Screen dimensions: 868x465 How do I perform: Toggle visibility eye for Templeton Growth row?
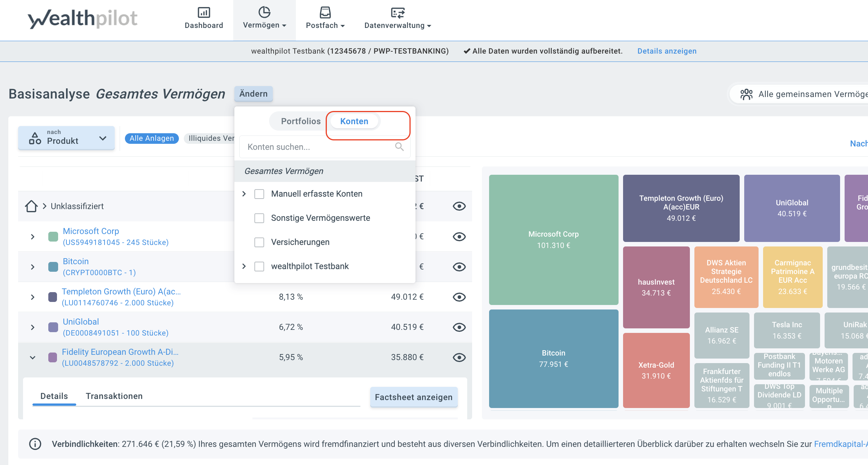pyautogui.click(x=459, y=297)
